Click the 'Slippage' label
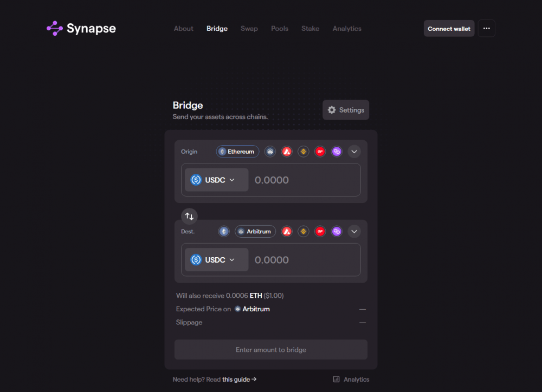 click(189, 322)
